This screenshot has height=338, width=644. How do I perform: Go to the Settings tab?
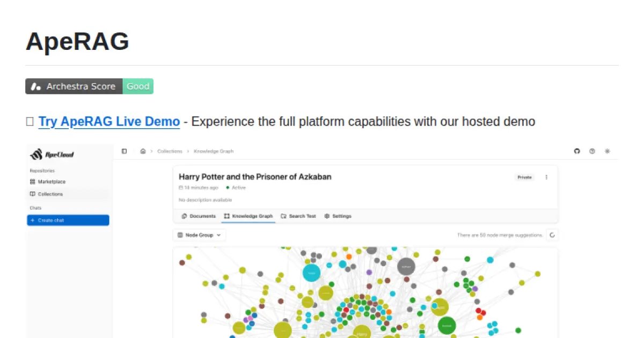pyautogui.click(x=338, y=216)
